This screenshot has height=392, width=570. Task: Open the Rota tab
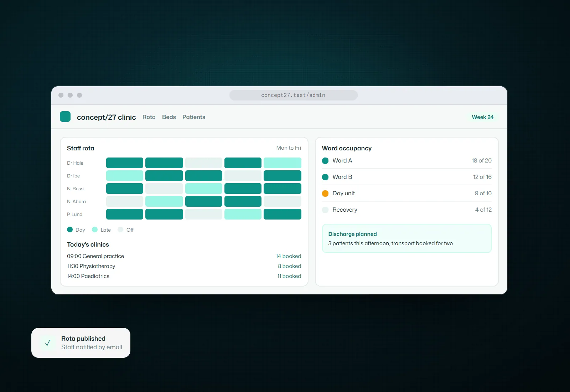tap(149, 117)
